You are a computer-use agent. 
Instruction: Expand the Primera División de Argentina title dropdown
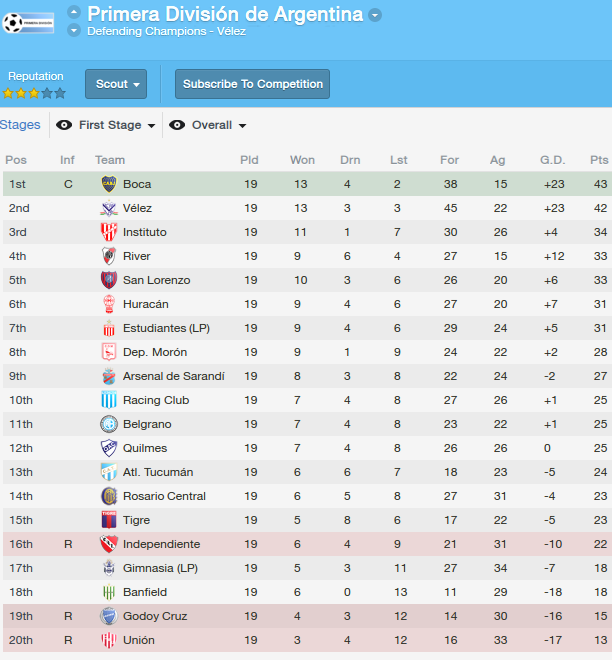[x=375, y=15]
